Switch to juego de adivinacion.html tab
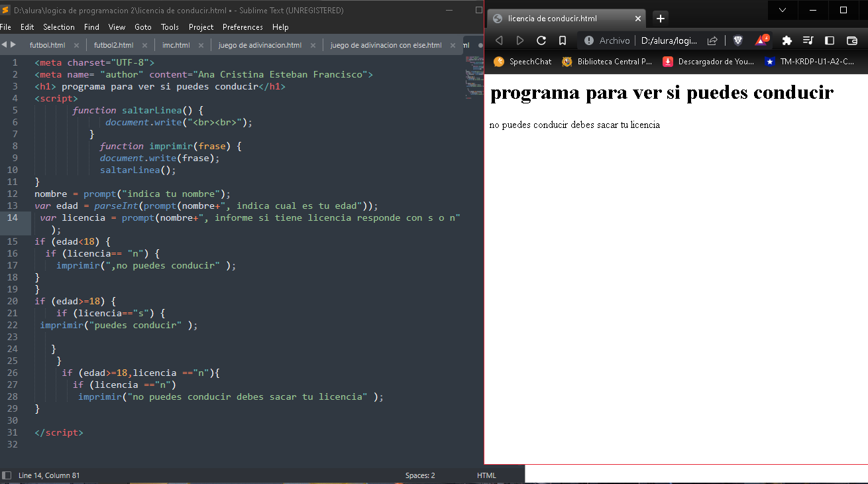 pyautogui.click(x=260, y=45)
